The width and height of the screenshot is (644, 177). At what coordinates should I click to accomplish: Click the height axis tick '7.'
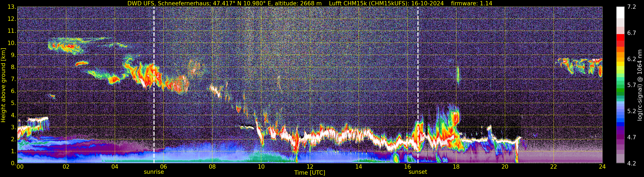pyautogui.click(x=13, y=79)
